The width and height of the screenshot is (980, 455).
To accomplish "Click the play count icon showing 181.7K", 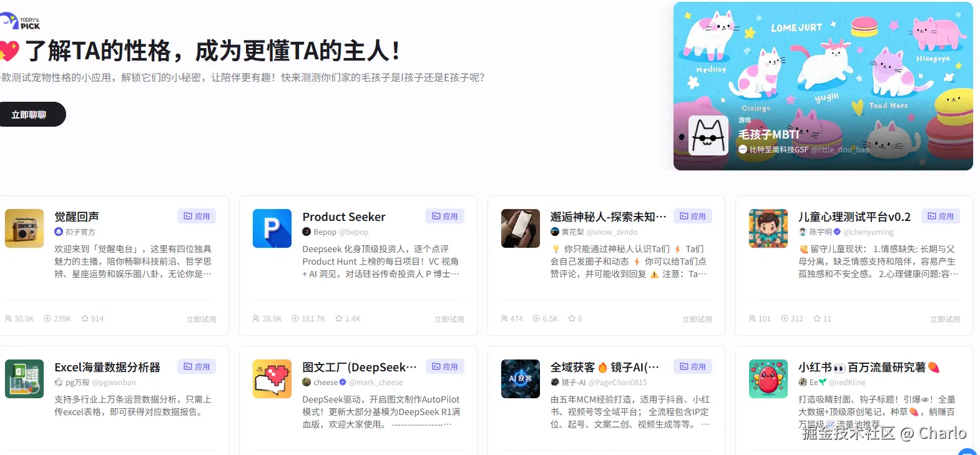I will (295, 318).
